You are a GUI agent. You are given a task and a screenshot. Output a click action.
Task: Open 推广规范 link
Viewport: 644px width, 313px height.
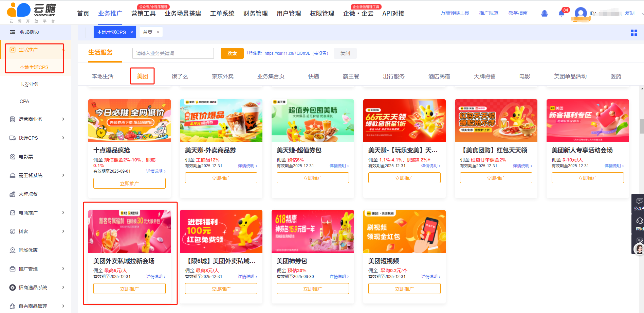coord(489,13)
